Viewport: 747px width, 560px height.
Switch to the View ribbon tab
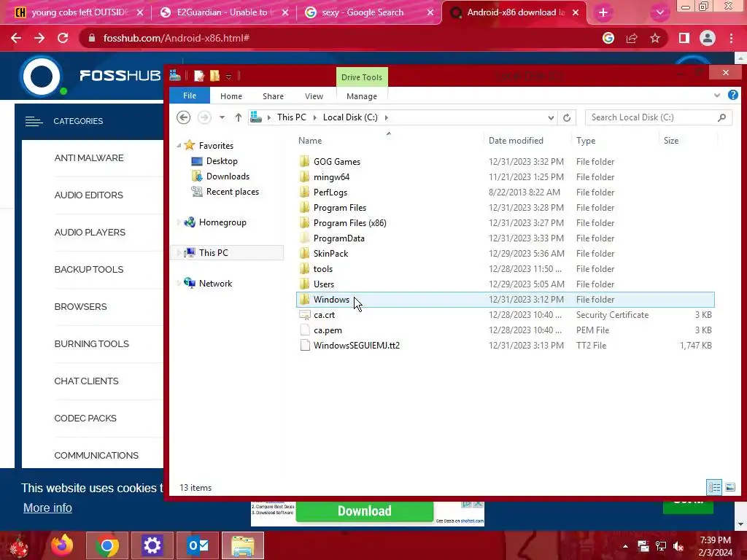tap(314, 96)
